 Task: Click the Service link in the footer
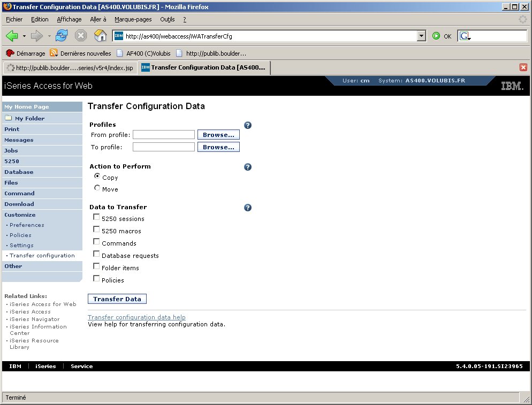point(82,366)
